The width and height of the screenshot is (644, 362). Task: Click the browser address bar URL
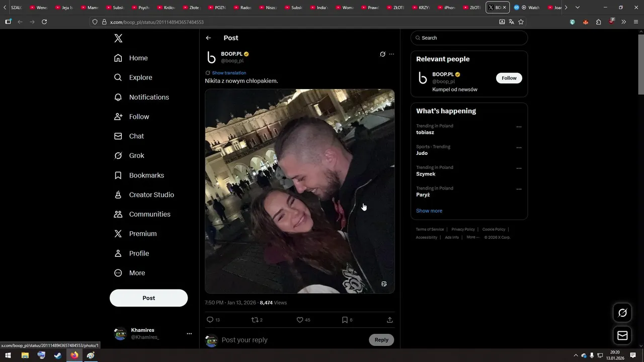click(x=157, y=22)
